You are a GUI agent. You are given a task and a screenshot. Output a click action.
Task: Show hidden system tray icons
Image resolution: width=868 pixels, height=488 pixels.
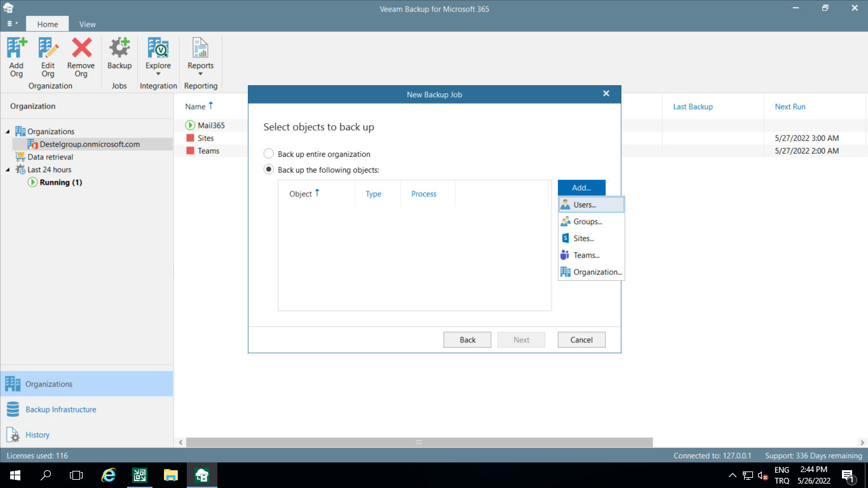(733, 475)
